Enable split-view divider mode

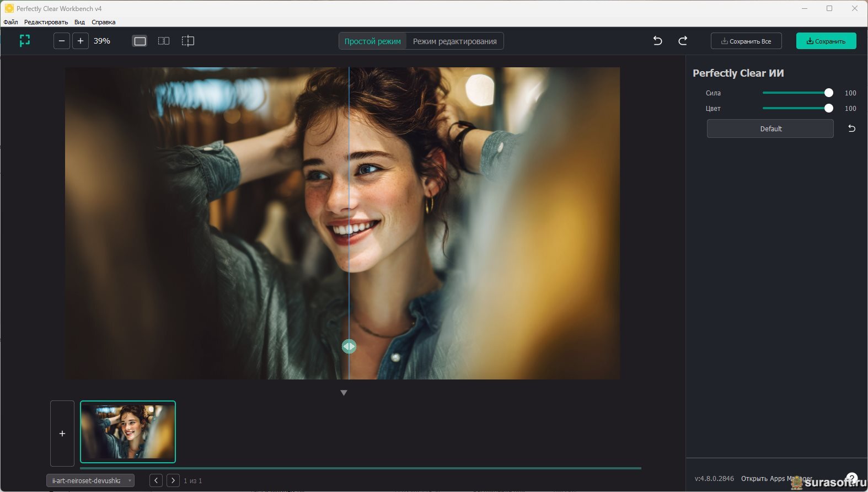pyautogui.click(x=188, y=41)
